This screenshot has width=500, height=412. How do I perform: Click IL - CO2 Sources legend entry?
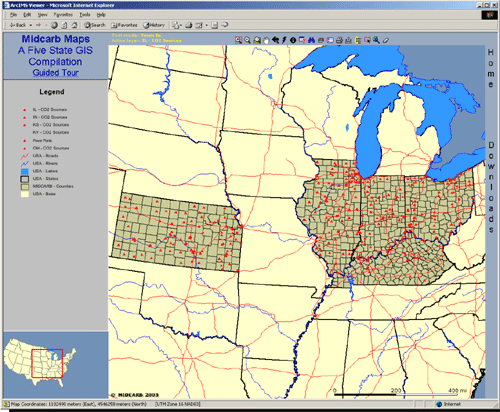(49, 109)
